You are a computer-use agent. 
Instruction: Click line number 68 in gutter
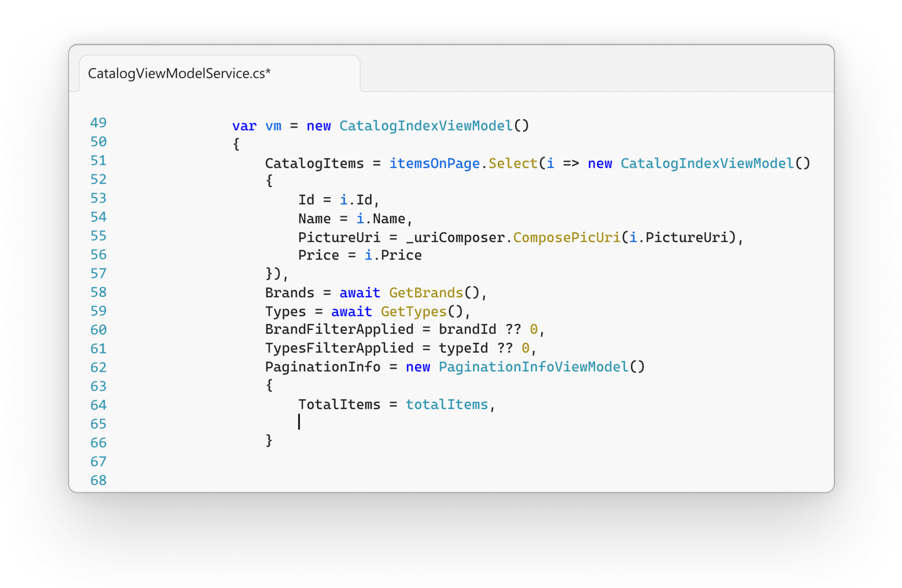click(x=98, y=480)
